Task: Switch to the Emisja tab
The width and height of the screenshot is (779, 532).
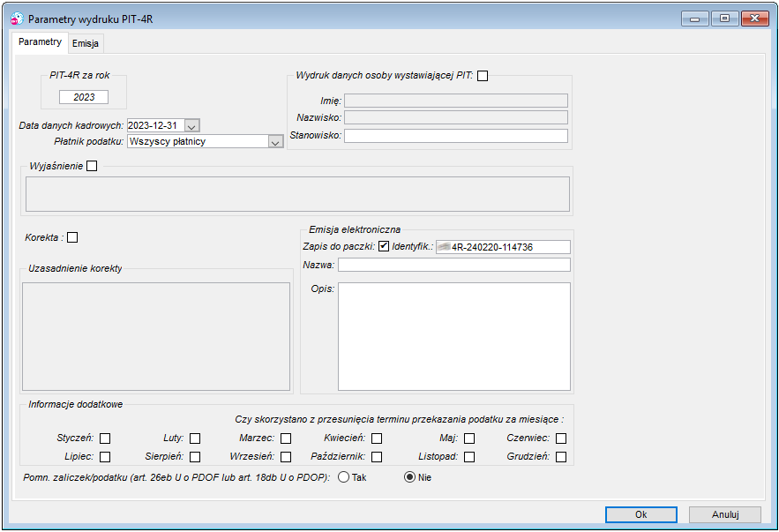Action: point(86,43)
